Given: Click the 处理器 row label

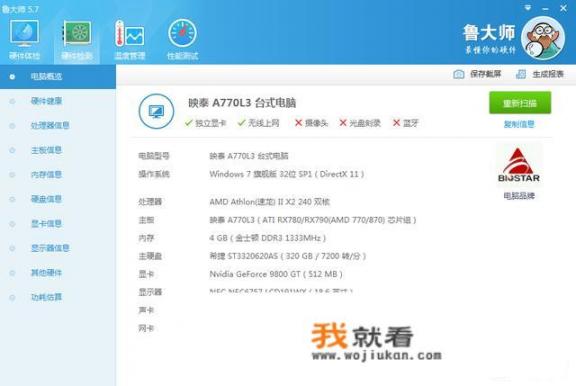Looking at the screenshot, I should click(150, 202).
